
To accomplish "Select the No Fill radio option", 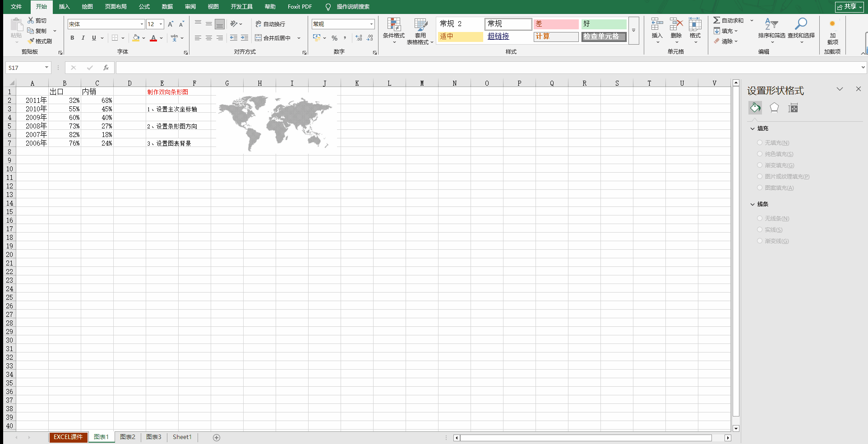I will [760, 142].
